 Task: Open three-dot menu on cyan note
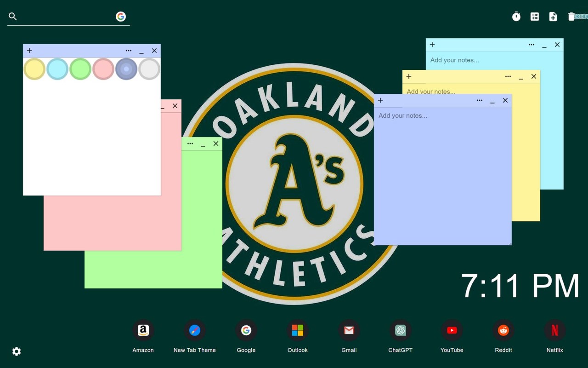(531, 45)
